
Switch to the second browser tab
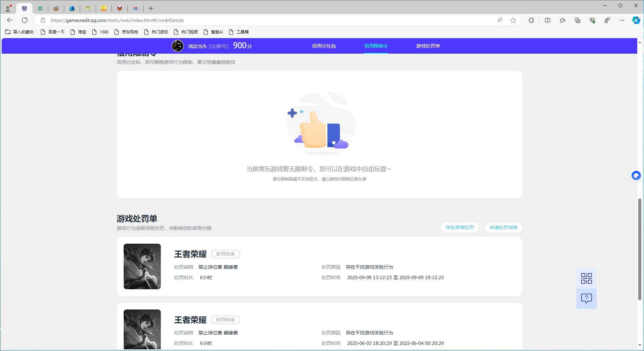click(40, 8)
